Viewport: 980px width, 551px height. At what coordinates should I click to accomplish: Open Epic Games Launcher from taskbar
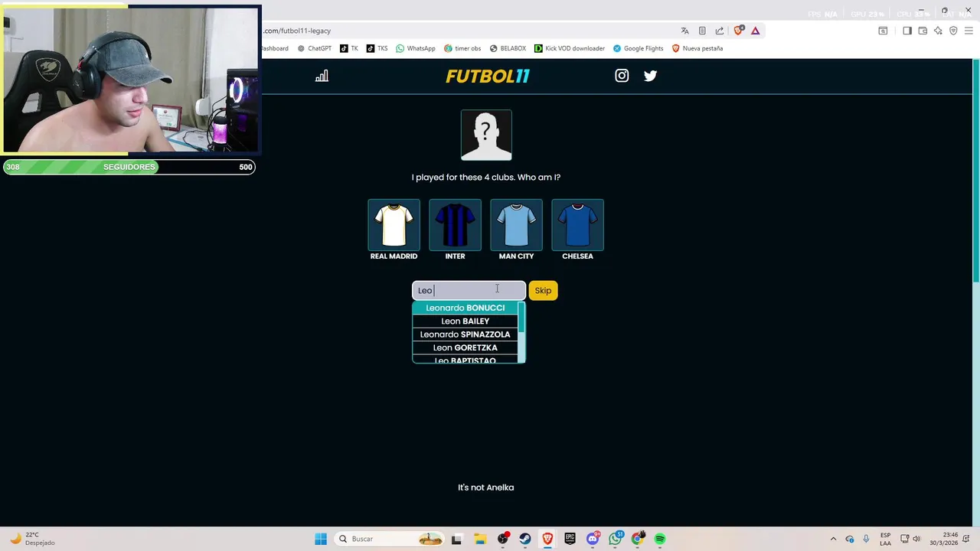click(570, 539)
